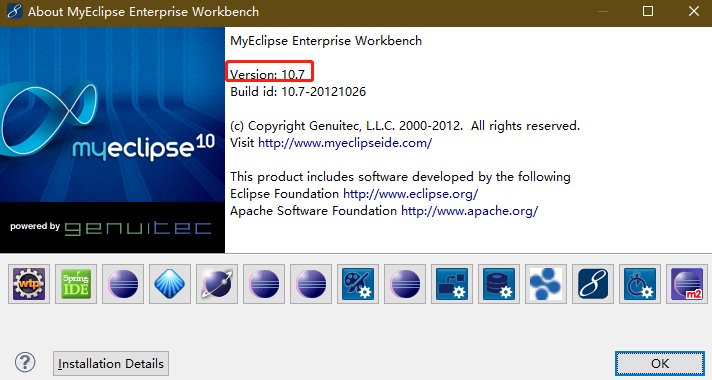Open the eclipse.org link
Screen dimensions: 712x380
410,194
